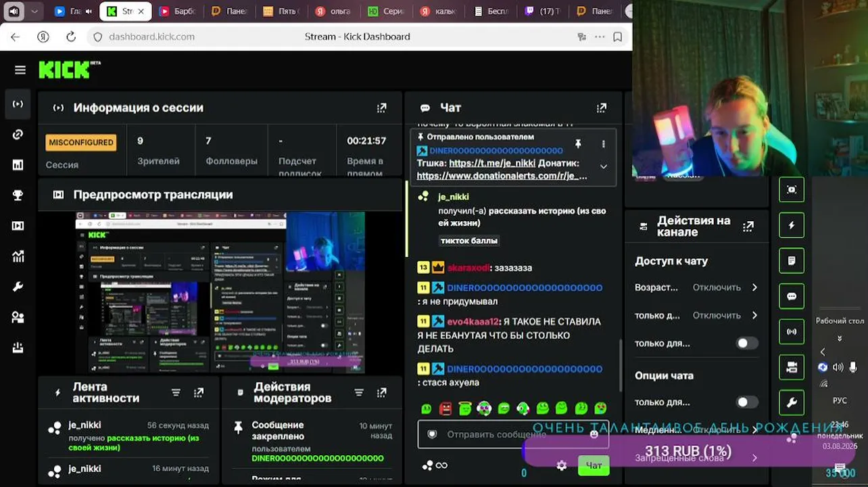Click the broadcast signal quick action button

click(792, 332)
